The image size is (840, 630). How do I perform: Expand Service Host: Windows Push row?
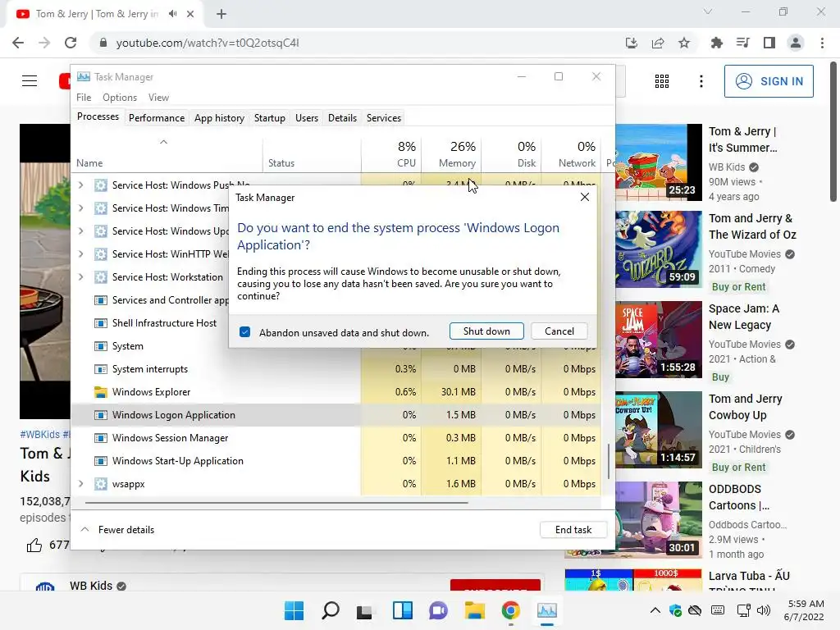81,185
